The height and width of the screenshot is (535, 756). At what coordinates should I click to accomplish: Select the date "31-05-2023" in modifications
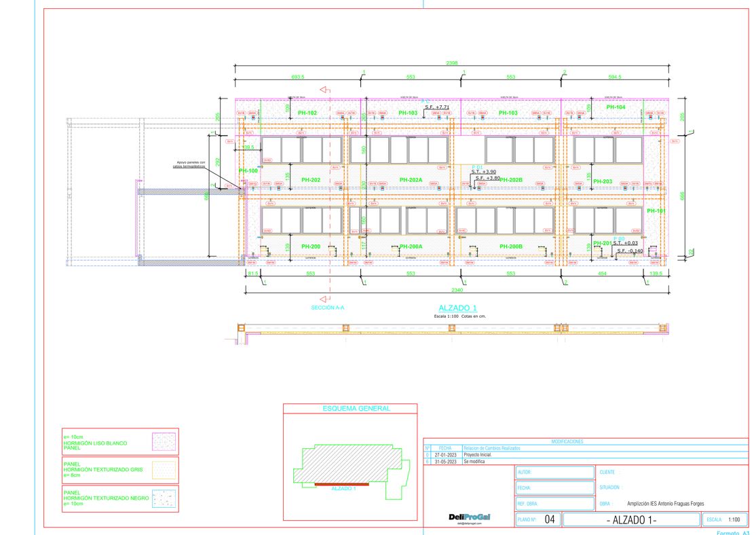pos(445,462)
